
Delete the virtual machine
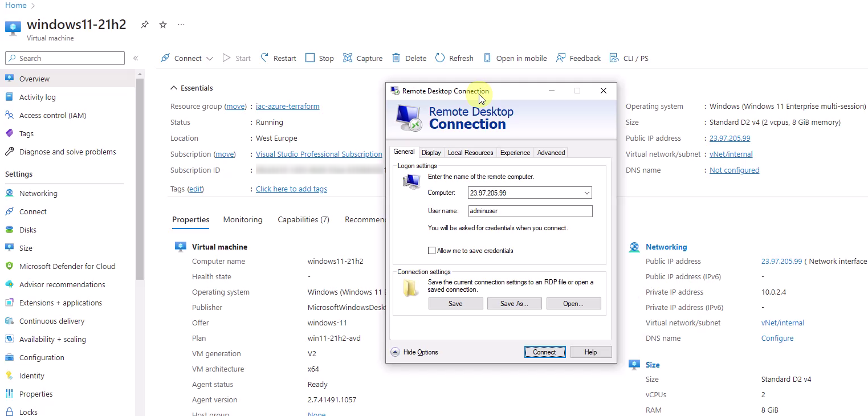click(409, 58)
